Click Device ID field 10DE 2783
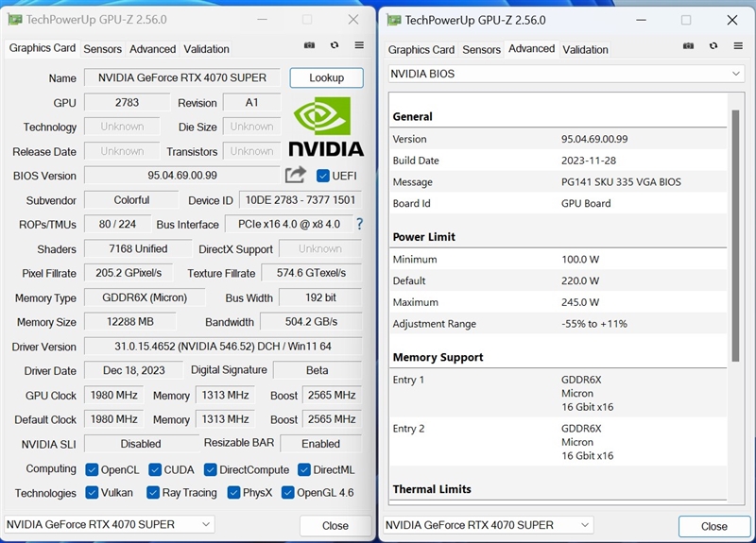The image size is (756, 543). tap(301, 200)
